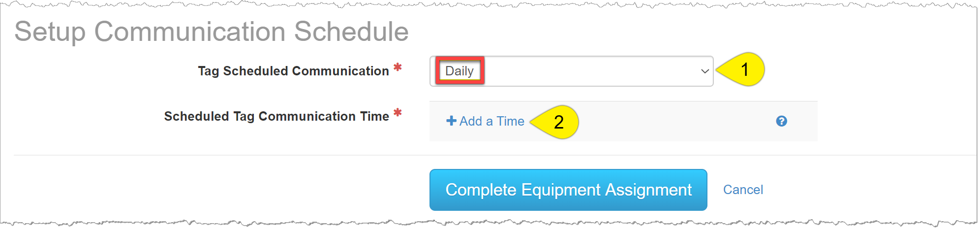Click red asterisk beside Tag Scheduled Communication
Image resolution: width=980 pixels, height=231 pixels.
pos(398,67)
